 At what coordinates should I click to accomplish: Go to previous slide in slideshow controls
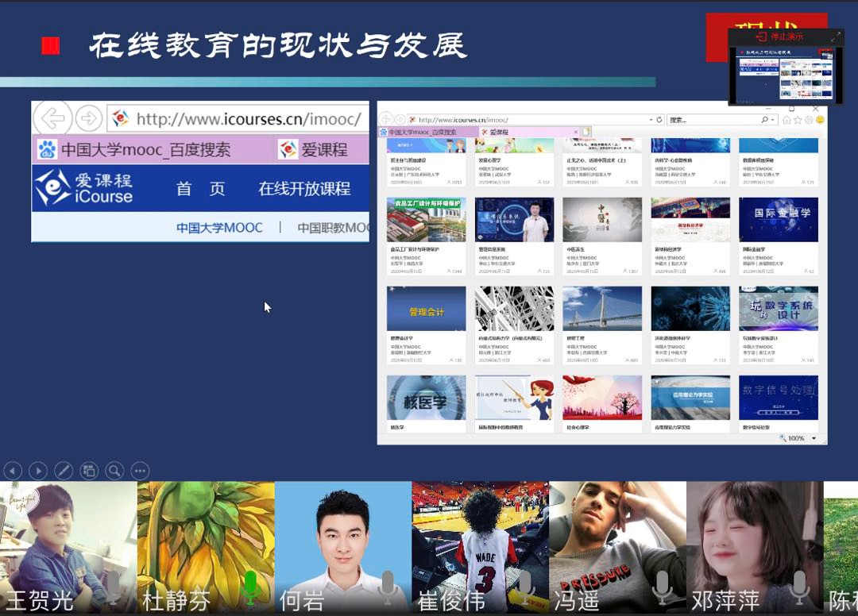14,471
